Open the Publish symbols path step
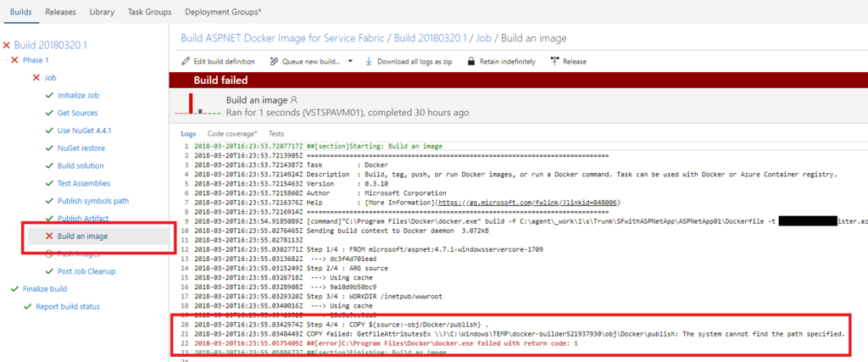Screen dimensions: 868x362 coord(93,201)
